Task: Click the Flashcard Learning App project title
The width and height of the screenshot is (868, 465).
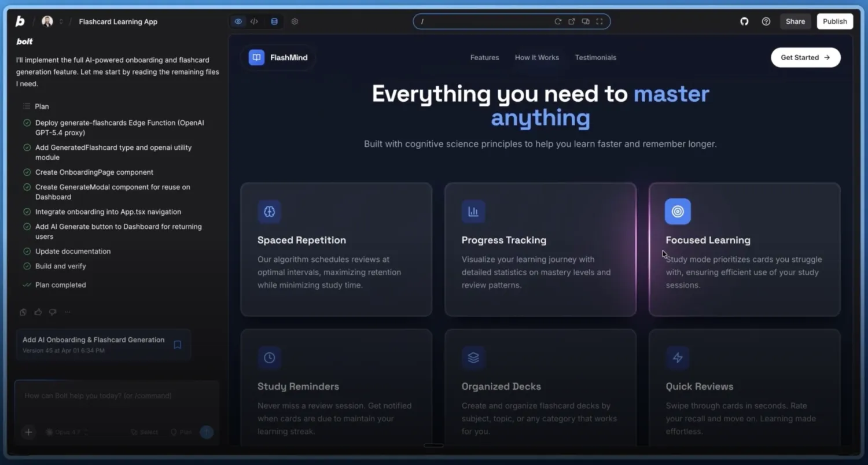Action: [118, 21]
